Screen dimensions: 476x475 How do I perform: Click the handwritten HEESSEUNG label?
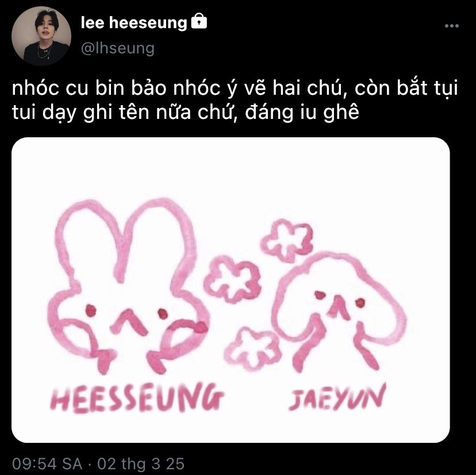137,397
